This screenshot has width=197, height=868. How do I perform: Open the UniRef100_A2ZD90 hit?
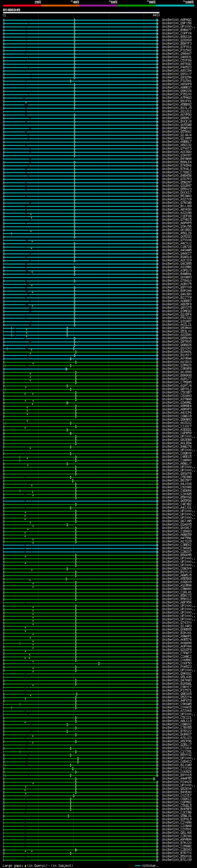tap(177, 335)
